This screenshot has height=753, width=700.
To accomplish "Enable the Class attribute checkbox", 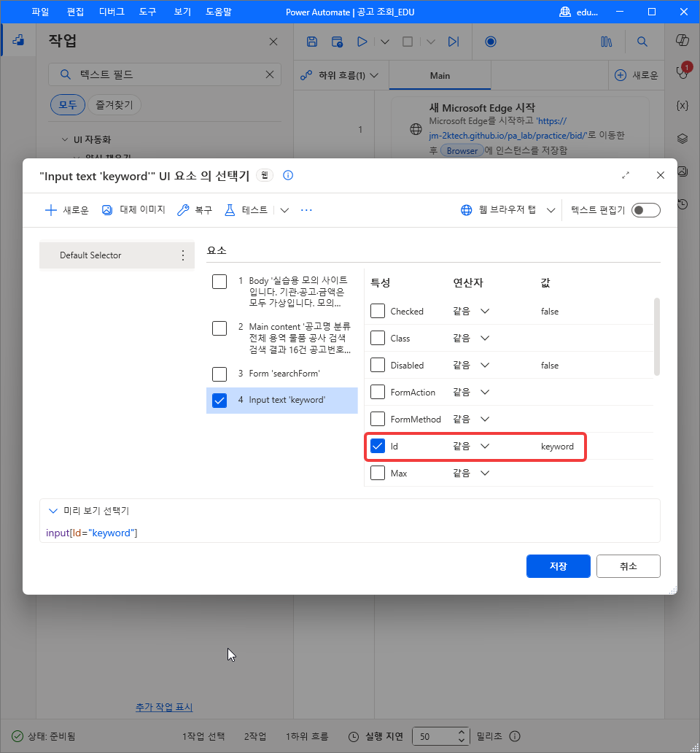I will (378, 338).
